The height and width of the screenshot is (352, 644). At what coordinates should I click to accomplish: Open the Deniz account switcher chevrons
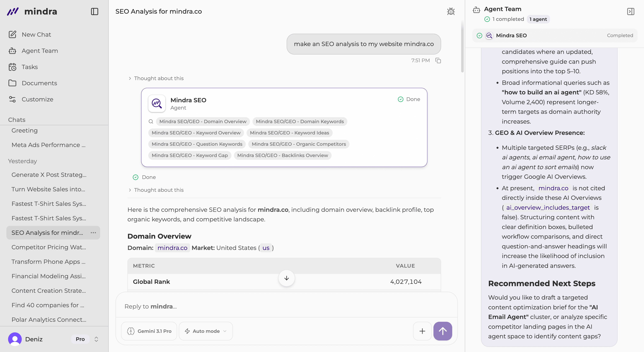point(96,339)
